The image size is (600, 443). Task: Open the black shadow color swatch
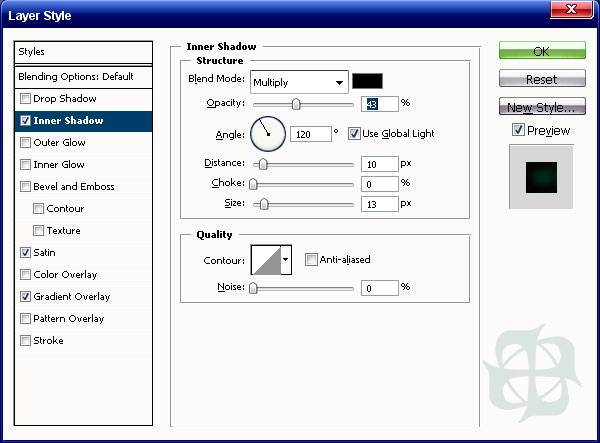coord(367,81)
